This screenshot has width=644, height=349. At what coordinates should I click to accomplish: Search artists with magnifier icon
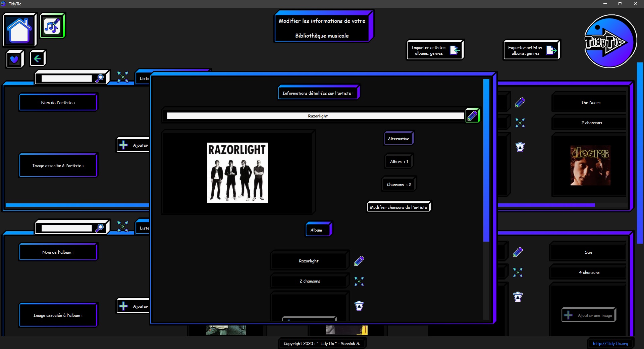coord(100,78)
